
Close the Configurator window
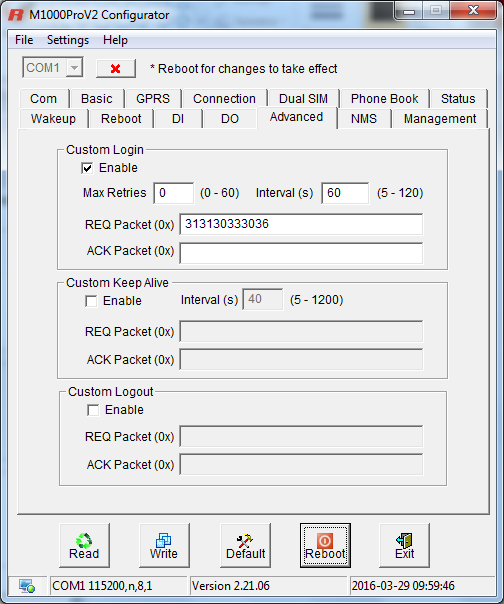click(x=473, y=11)
